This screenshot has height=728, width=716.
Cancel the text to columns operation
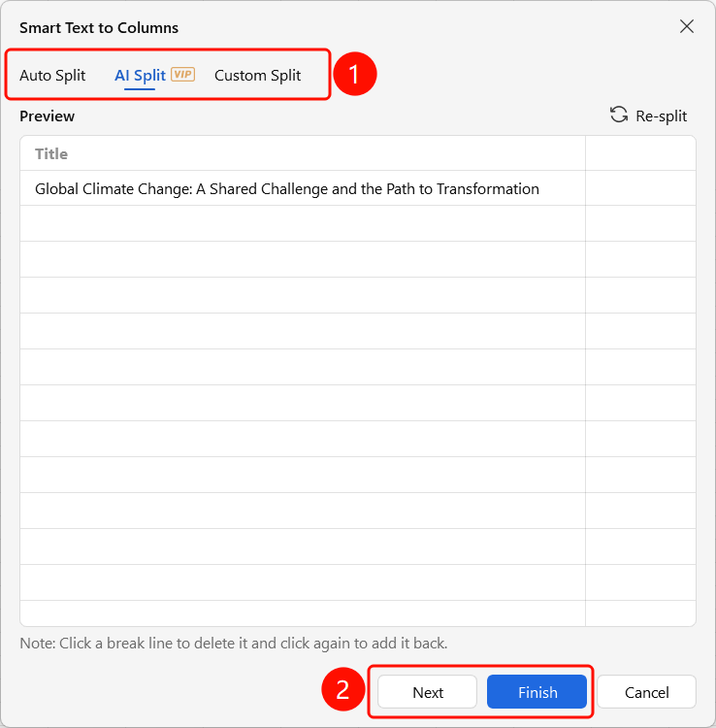646,692
